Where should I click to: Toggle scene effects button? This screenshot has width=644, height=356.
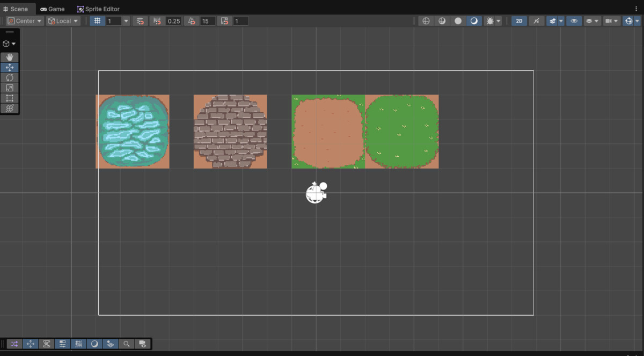tap(552, 21)
